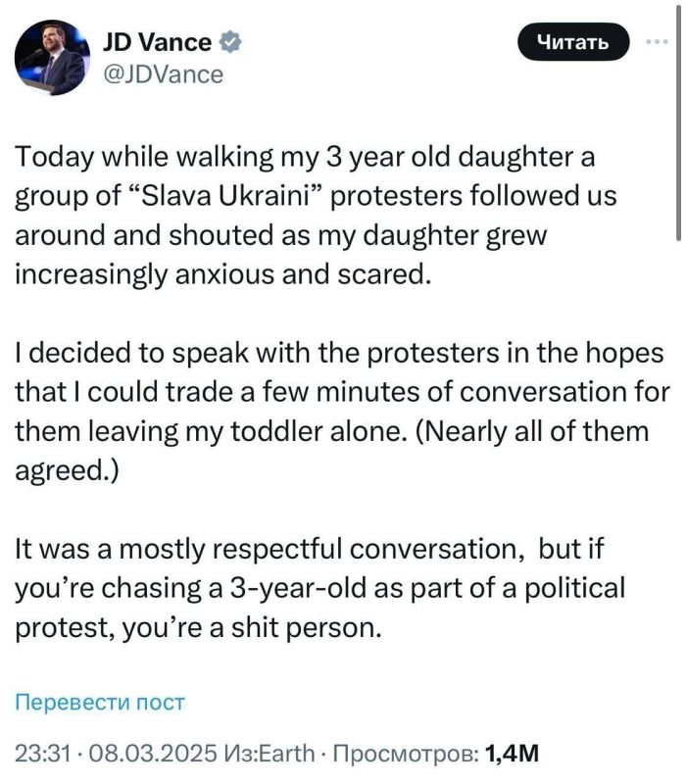Follow the account using the dark pill button
Viewport: 686px width, 784px height.
tap(574, 41)
